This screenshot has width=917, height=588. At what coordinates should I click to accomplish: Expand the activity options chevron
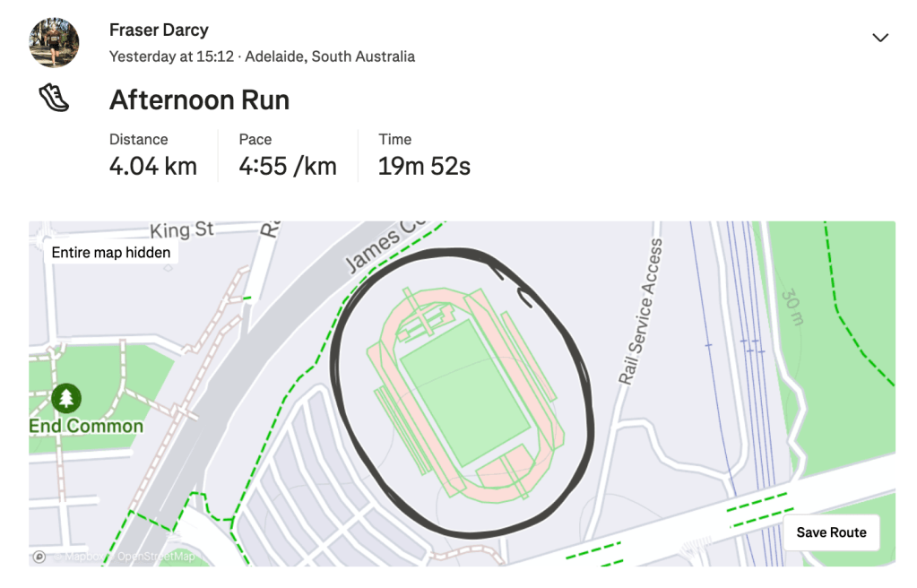[x=880, y=38]
